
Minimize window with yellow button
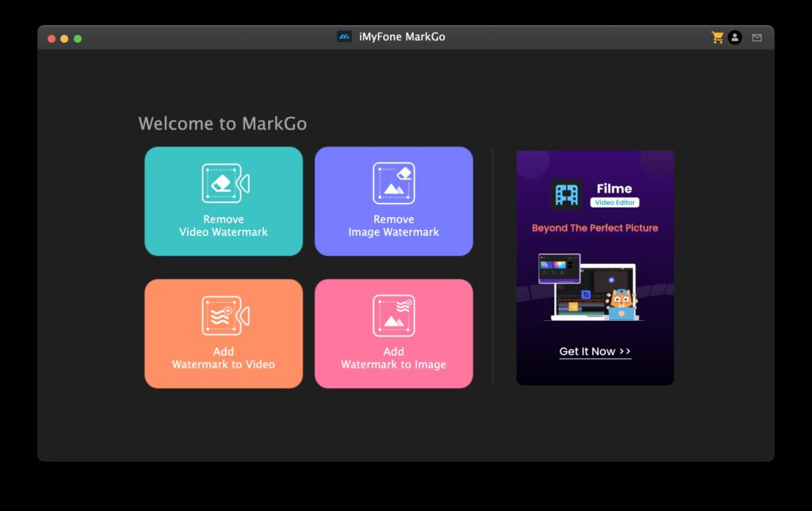(x=64, y=39)
